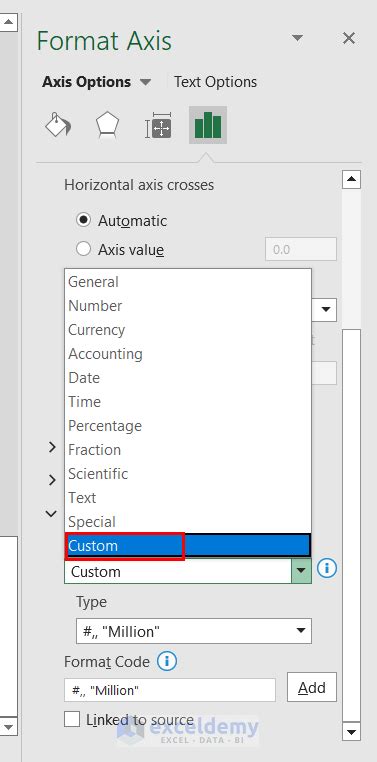Select the Automatic radio button
377x762 pixels.
[x=84, y=220]
